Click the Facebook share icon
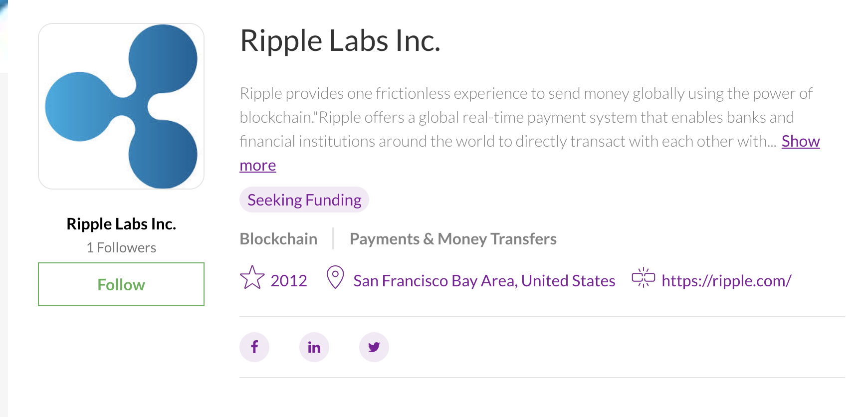Viewport: 868px width, 417px height. point(254,347)
